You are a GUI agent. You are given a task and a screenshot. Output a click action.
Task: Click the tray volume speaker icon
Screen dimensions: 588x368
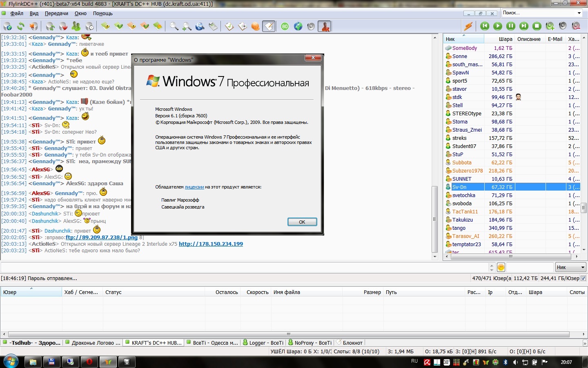pos(515,362)
